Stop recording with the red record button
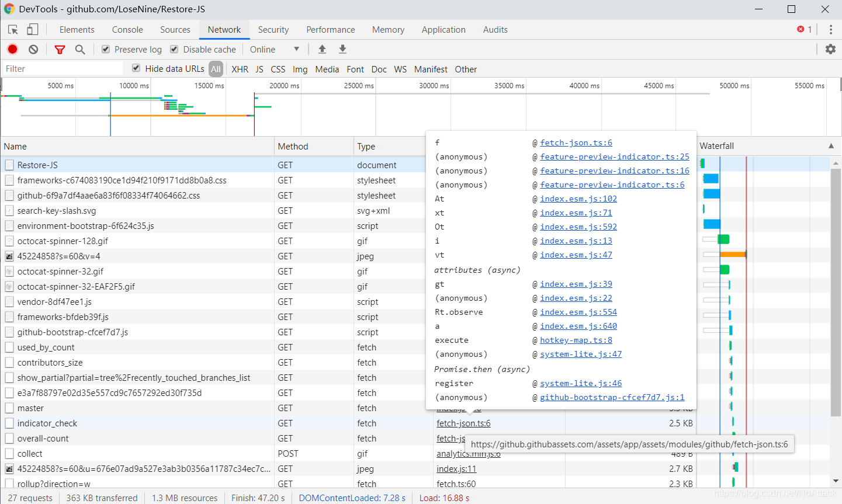842x504 pixels. [13, 50]
